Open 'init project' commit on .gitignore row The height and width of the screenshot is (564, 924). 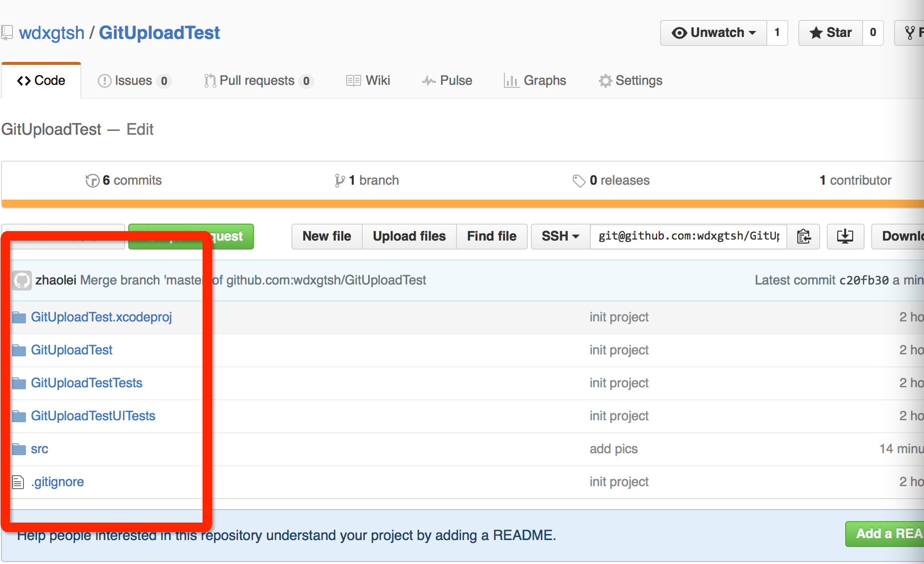click(619, 482)
